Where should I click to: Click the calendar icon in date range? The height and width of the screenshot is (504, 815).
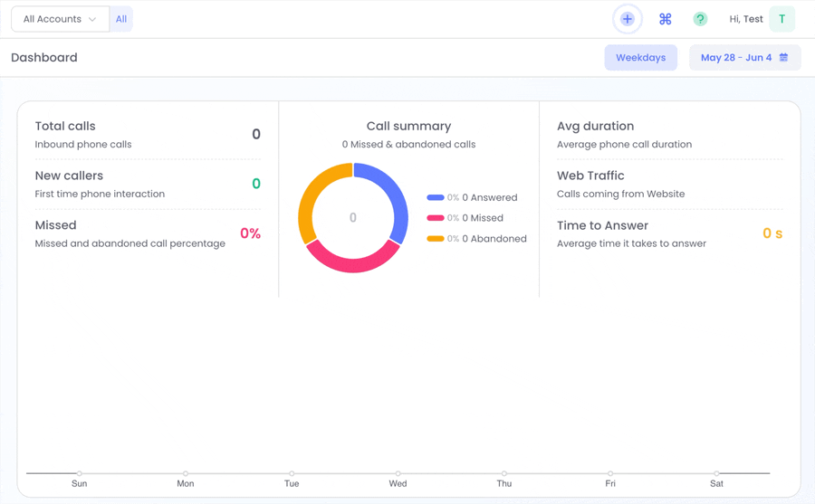coord(783,57)
